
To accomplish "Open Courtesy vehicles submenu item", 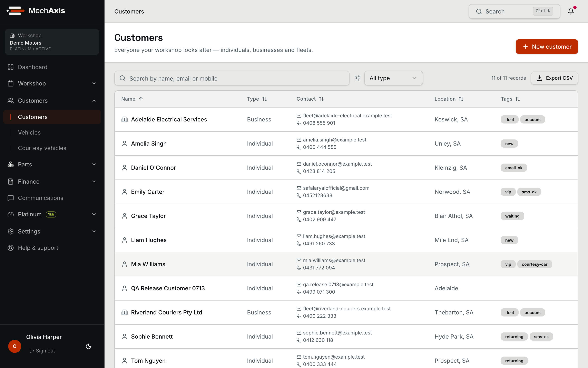I will click(42, 148).
